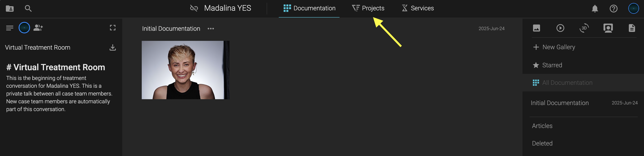The height and width of the screenshot is (156, 644).
Task: Open the Initial Documentation three-dot menu
Action: coord(210,29)
